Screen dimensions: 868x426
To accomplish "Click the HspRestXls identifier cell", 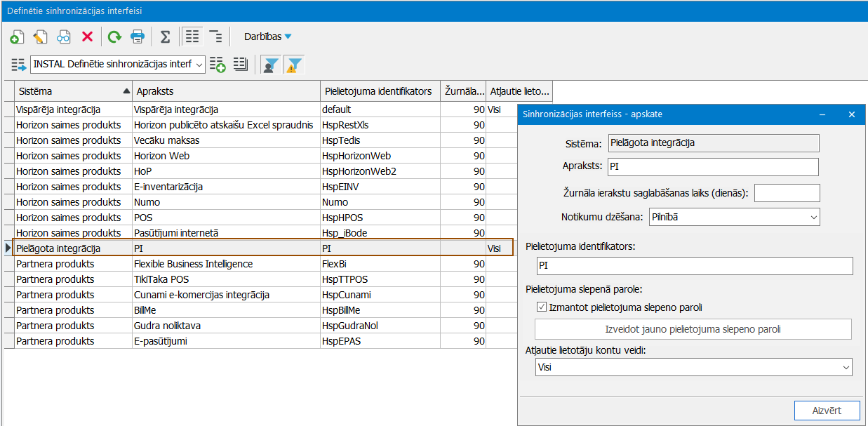I will point(380,125).
